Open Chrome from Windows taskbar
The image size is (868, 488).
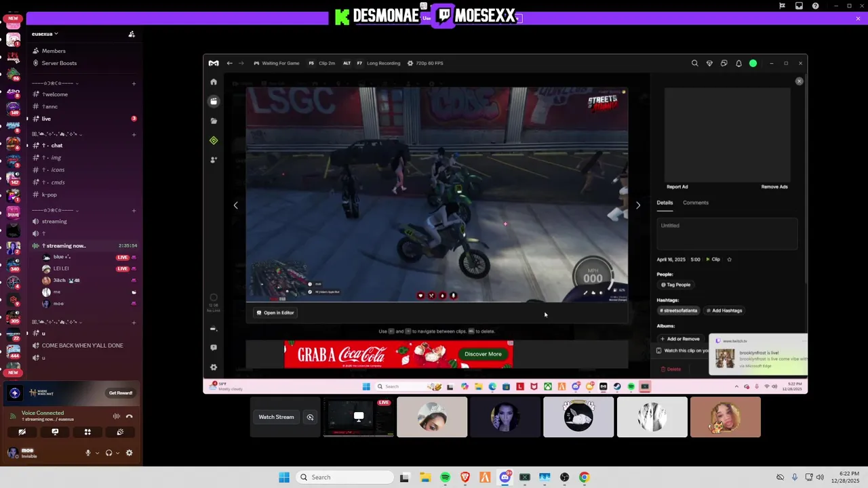point(584,477)
